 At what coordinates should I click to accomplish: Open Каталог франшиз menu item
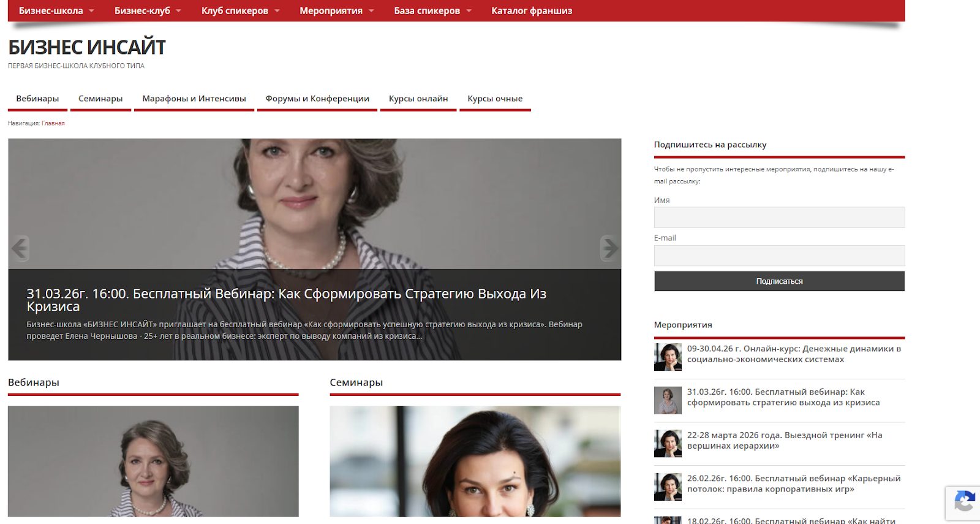click(x=532, y=10)
